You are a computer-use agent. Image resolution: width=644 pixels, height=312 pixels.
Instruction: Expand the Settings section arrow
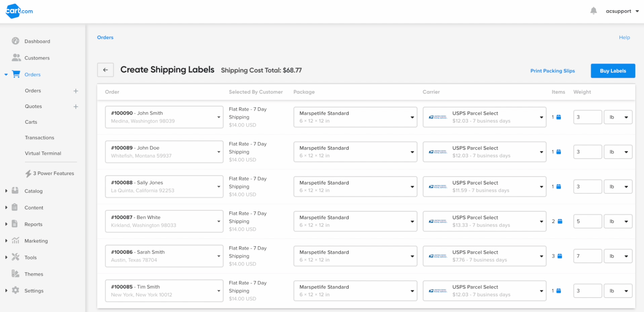(x=6, y=291)
